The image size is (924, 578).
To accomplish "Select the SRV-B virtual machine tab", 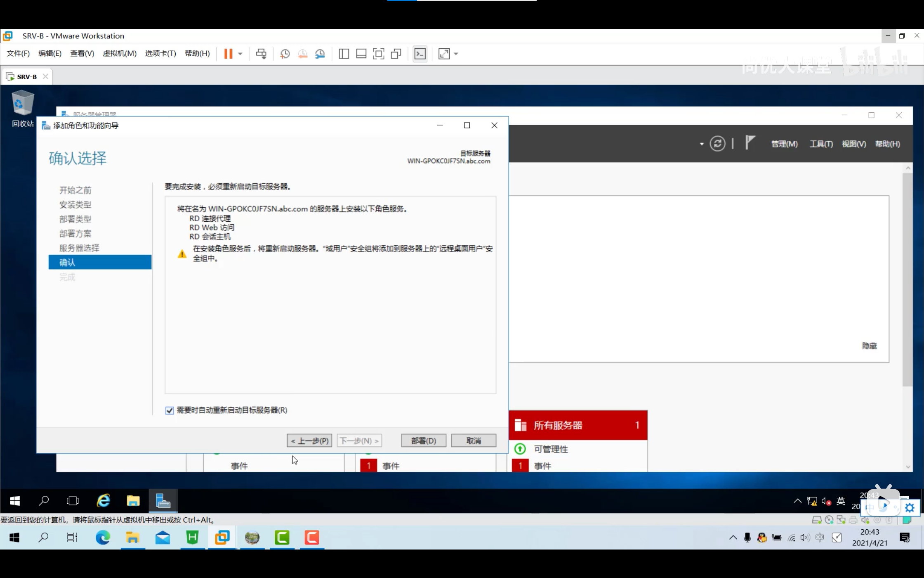I will click(26, 77).
